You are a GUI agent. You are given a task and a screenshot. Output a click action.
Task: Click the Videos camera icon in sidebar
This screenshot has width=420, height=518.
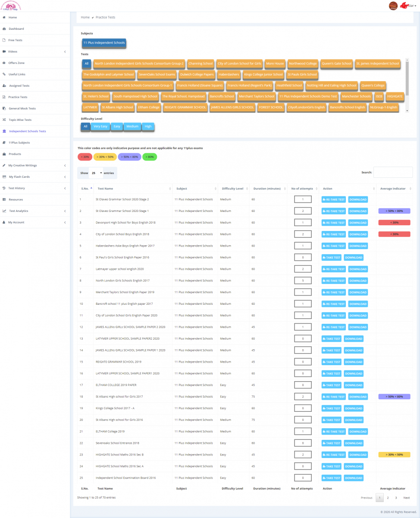[4, 51]
